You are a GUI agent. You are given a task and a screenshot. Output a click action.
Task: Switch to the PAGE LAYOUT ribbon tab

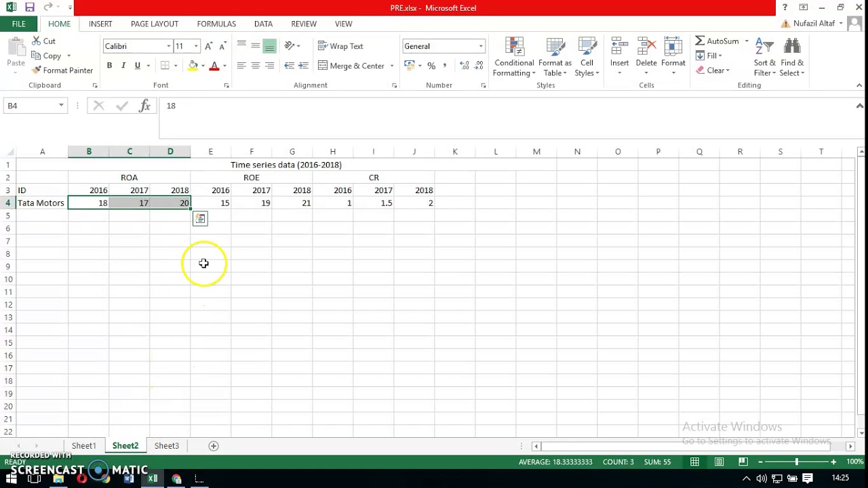pos(155,24)
